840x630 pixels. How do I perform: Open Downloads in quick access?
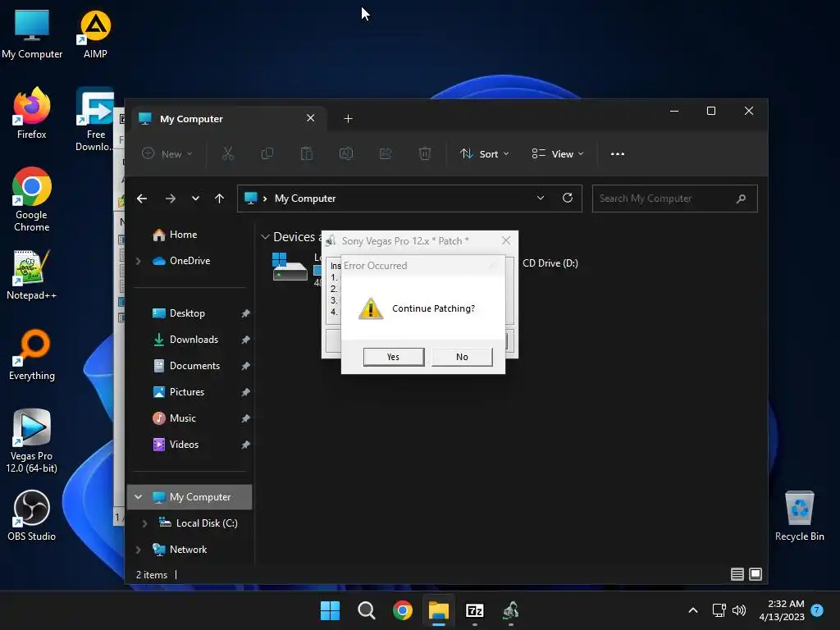coord(194,339)
